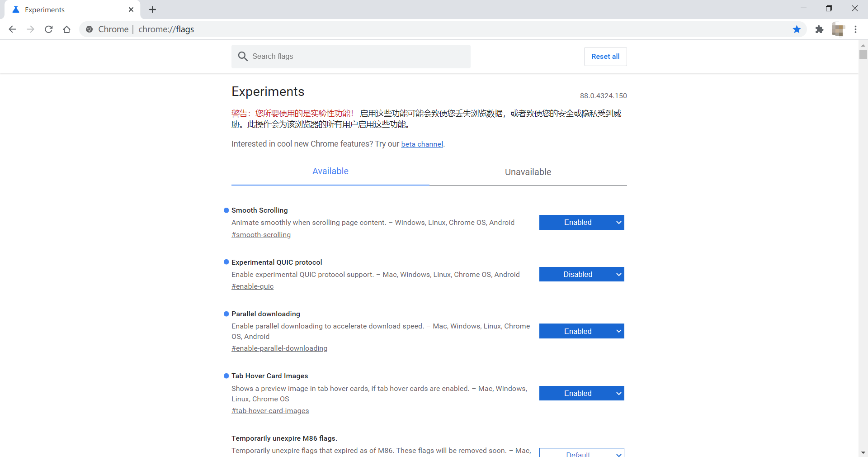This screenshot has height=457, width=868.
Task: Navigate back to the previous page
Action: 12,29
